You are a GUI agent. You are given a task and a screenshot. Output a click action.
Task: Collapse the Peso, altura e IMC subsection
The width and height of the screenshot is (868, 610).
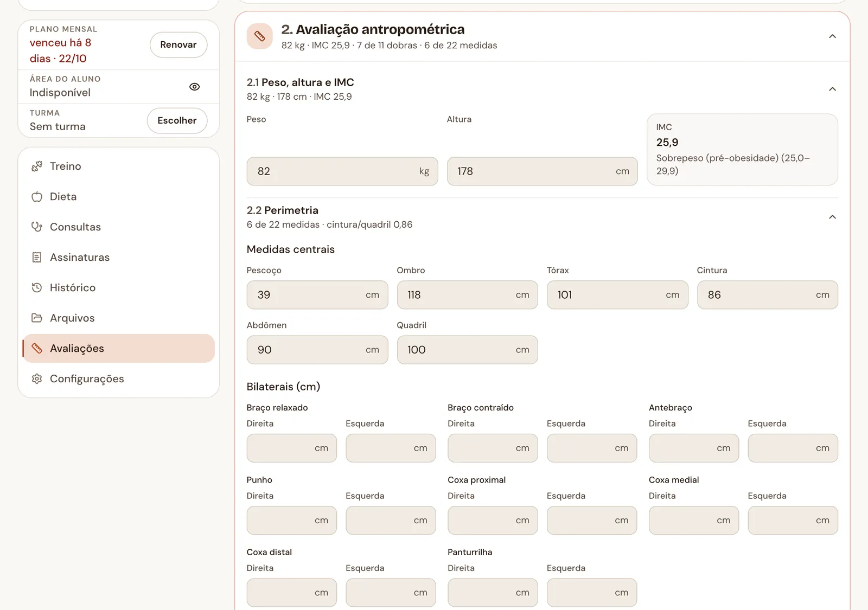click(832, 89)
